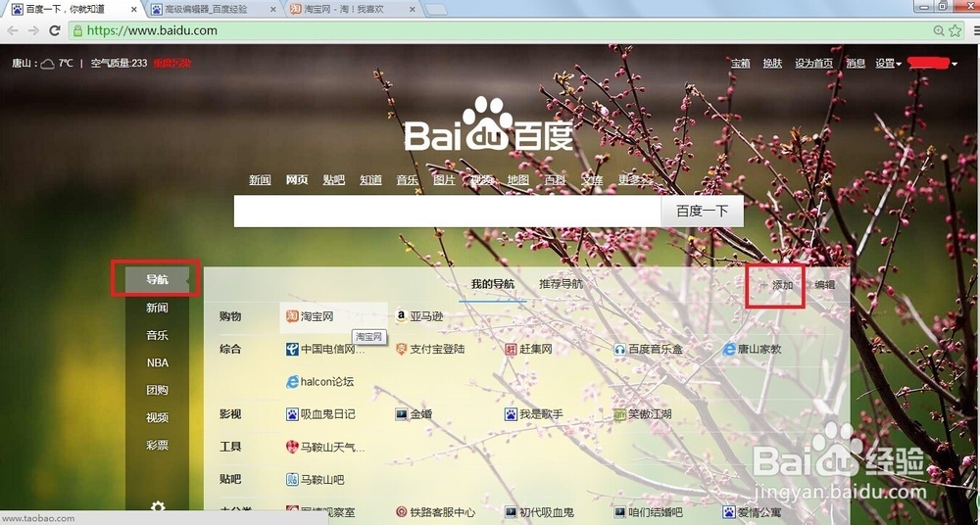The height and width of the screenshot is (525, 980).
Task: Click the 爱情公寓 paw icon
Action: click(x=729, y=512)
